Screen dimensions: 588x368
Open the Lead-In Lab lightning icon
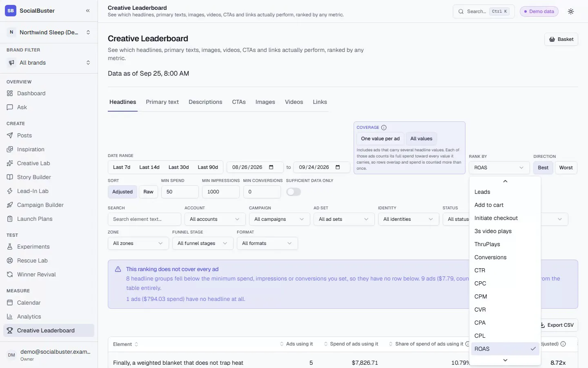coord(10,191)
